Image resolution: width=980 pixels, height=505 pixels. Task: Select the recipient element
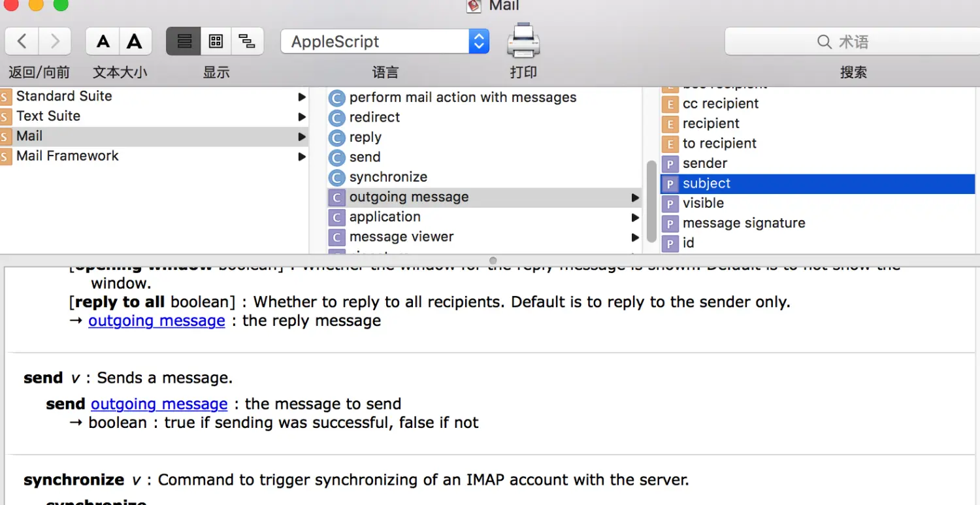click(x=818, y=123)
